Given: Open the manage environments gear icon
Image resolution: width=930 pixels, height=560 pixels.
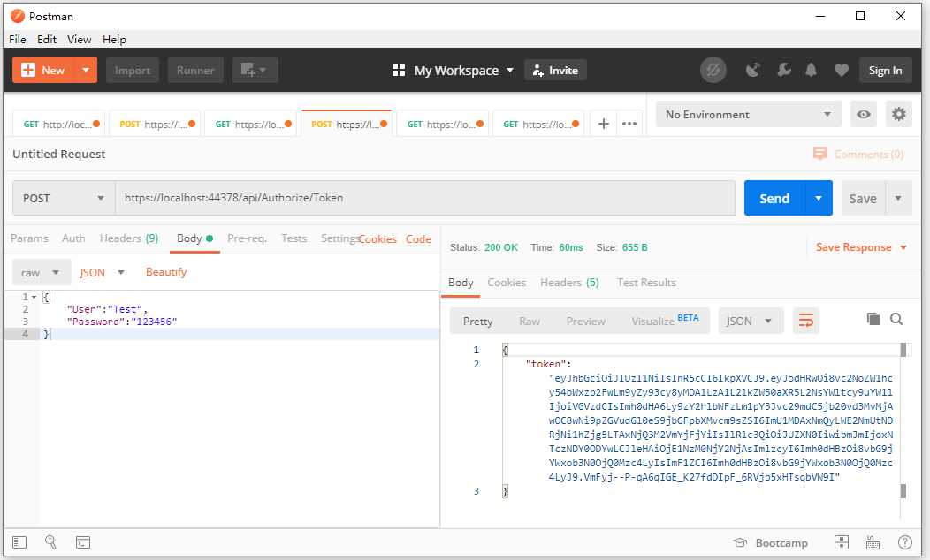Looking at the screenshot, I should click(898, 114).
